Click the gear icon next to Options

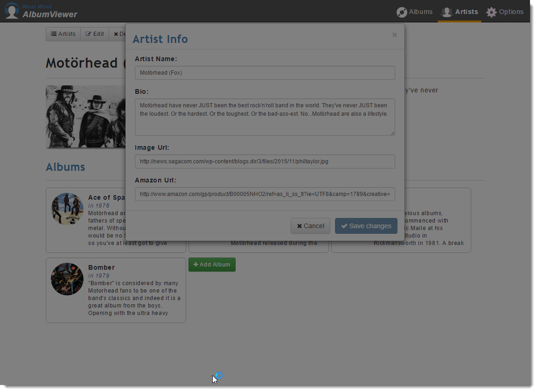click(x=491, y=12)
